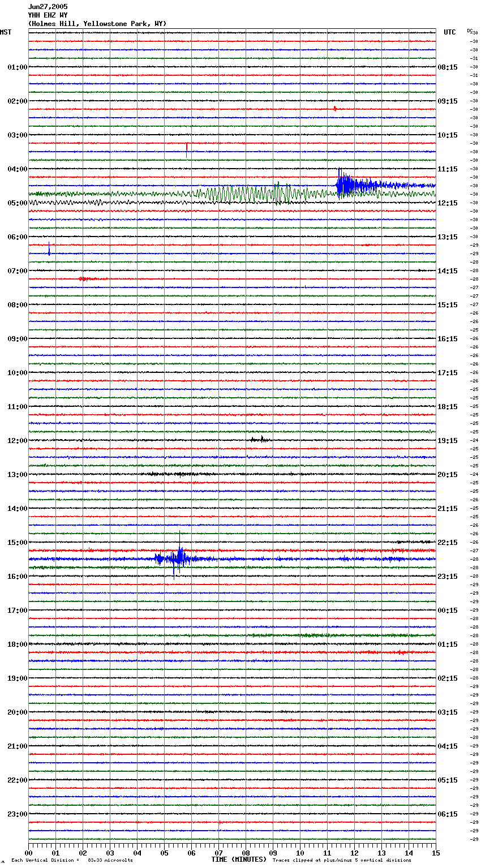
Task: Click the 10:00 MST hour label
Action: (x=18, y=373)
